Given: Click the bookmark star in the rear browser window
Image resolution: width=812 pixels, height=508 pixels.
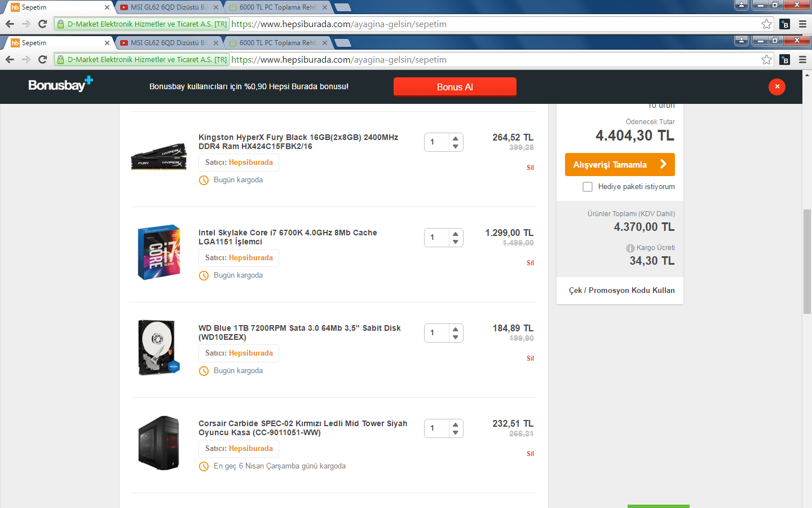Looking at the screenshot, I should pyautogui.click(x=766, y=24).
